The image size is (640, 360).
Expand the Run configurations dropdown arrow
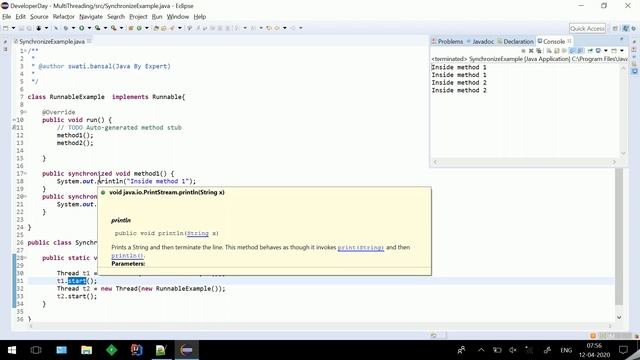pyautogui.click(x=89, y=28)
